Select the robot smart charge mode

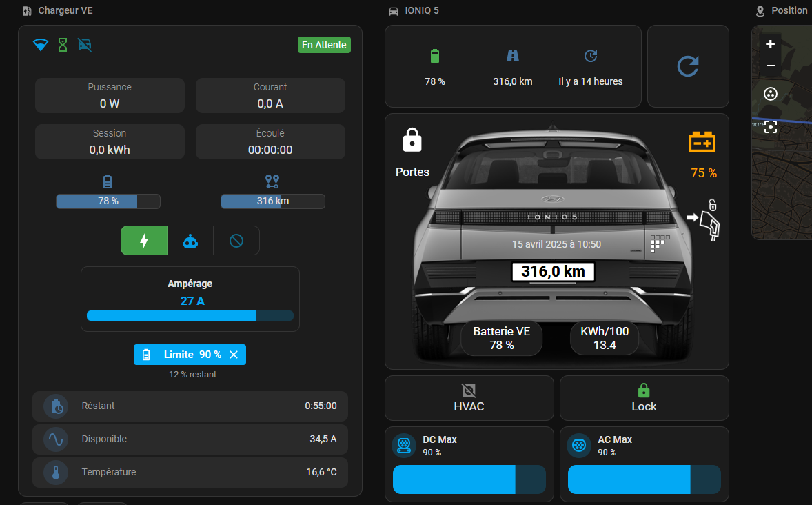(190, 241)
